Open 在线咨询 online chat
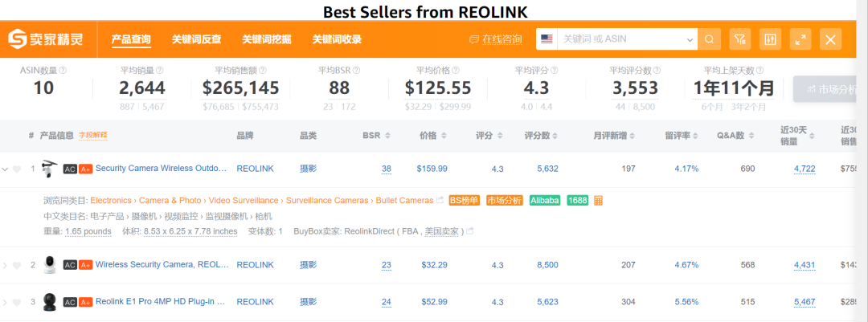The height and width of the screenshot is (322, 868). pos(495,39)
